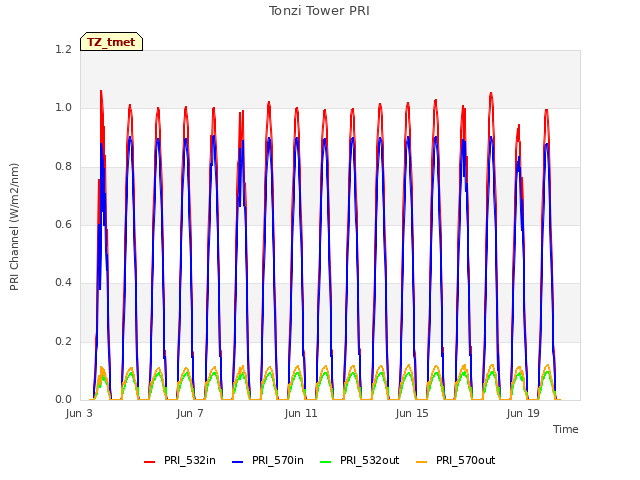Click the 0.2 y-axis tick label
Viewport: 640px width, 480px height.
(63, 342)
